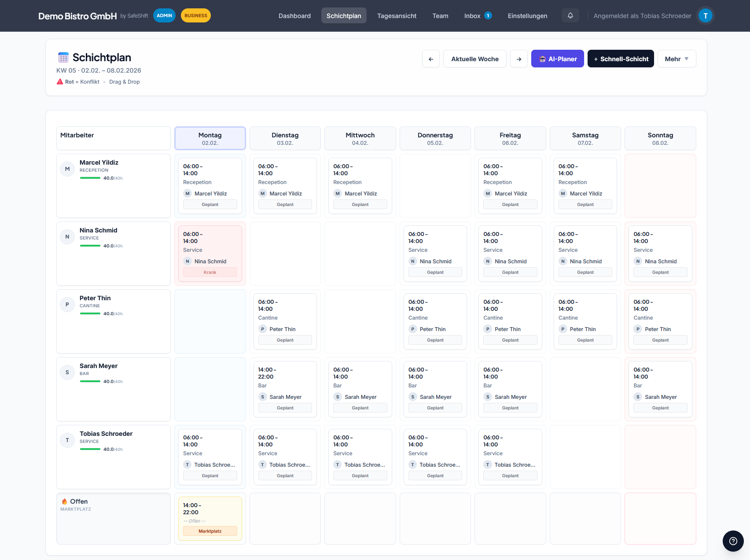Switch to the Tagesansicht view
The width and height of the screenshot is (750, 560).
[x=396, y=15]
